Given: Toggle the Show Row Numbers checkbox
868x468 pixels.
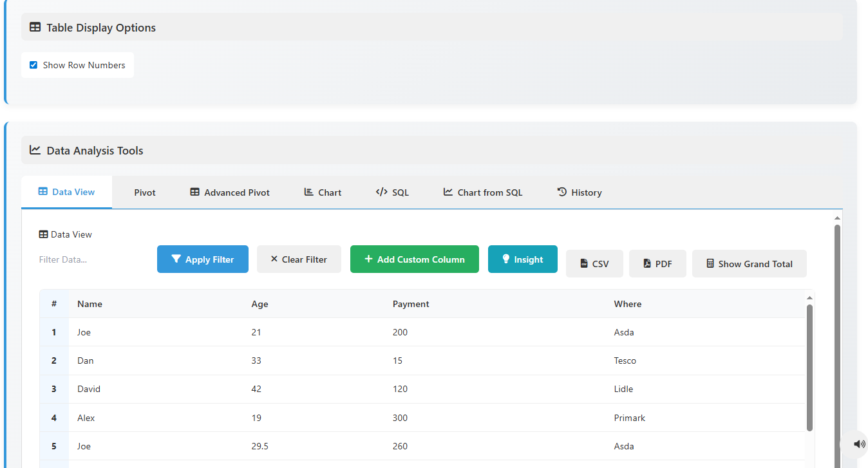Looking at the screenshot, I should point(33,64).
